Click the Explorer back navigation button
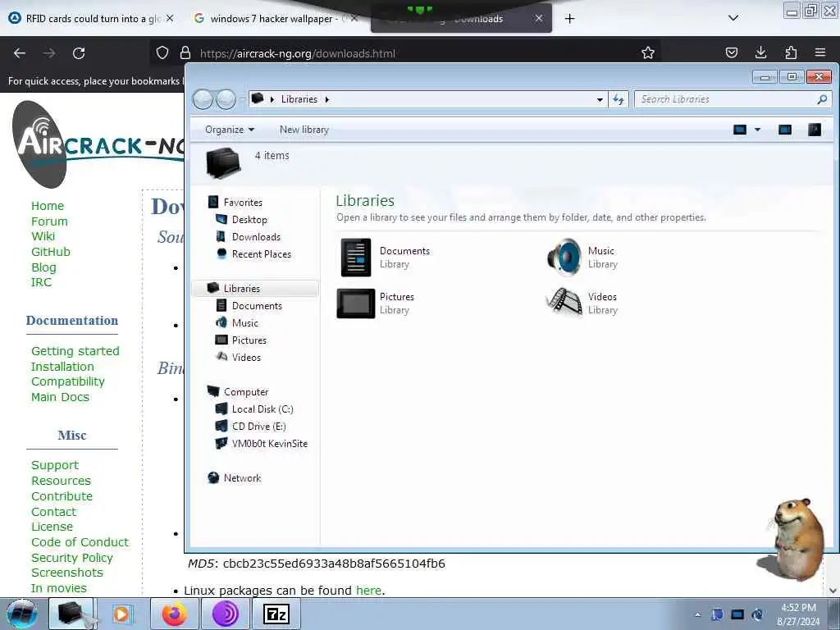 pyautogui.click(x=203, y=99)
